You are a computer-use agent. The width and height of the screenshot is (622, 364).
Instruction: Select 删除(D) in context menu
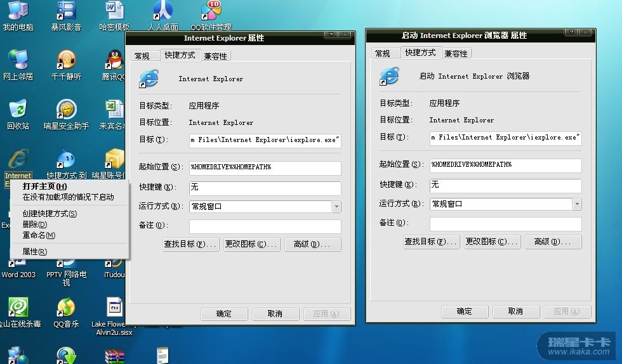pos(35,224)
